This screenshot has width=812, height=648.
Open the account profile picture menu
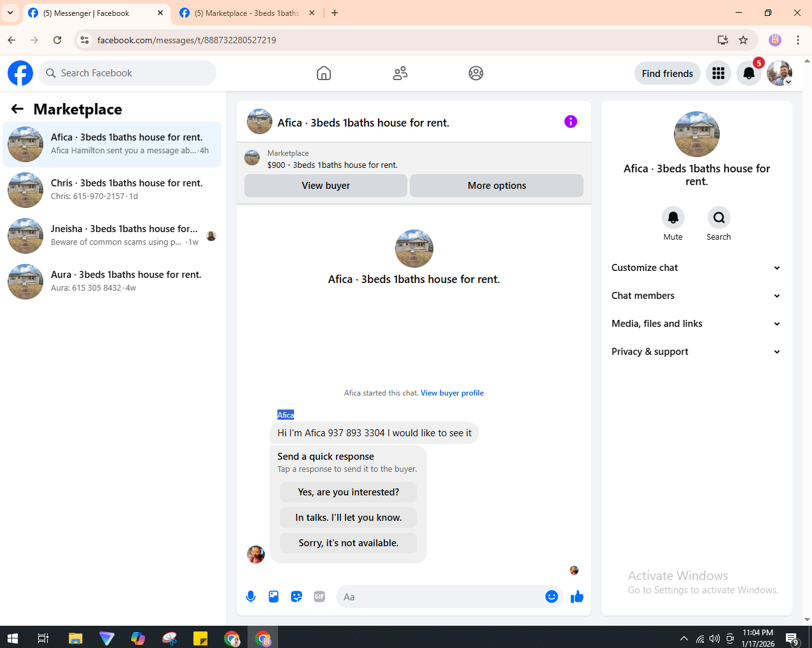pyautogui.click(x=780, y=73)
